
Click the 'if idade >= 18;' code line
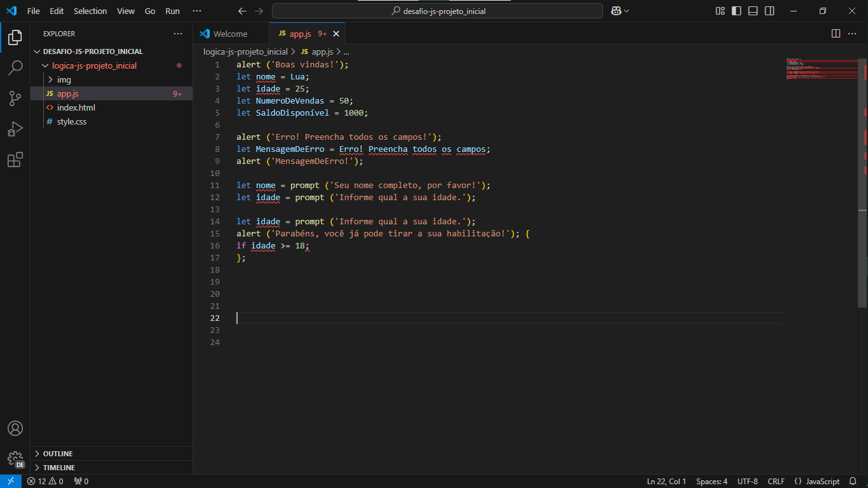[273, 245]
